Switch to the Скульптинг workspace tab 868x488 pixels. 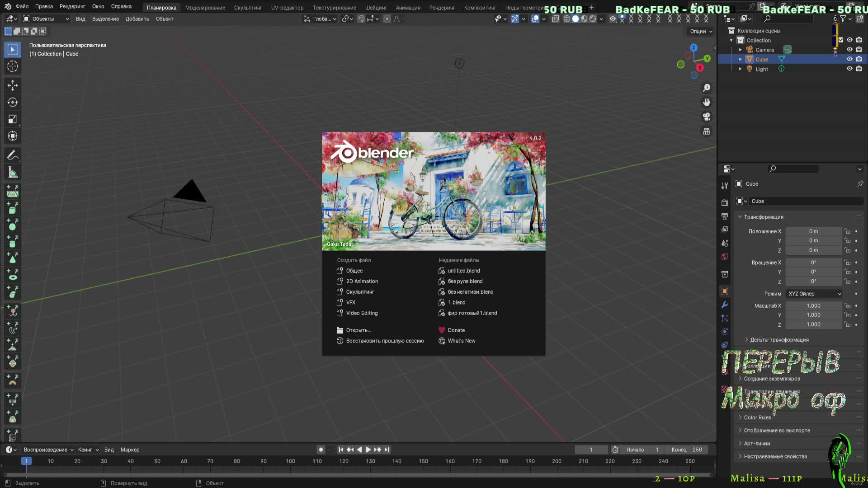(248, 8)
